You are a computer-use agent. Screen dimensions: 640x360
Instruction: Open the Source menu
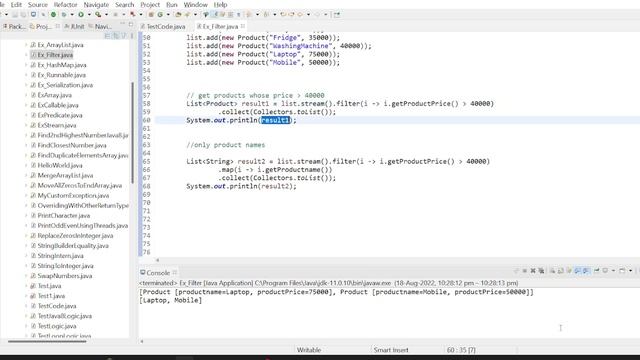[x=38, y=4]
